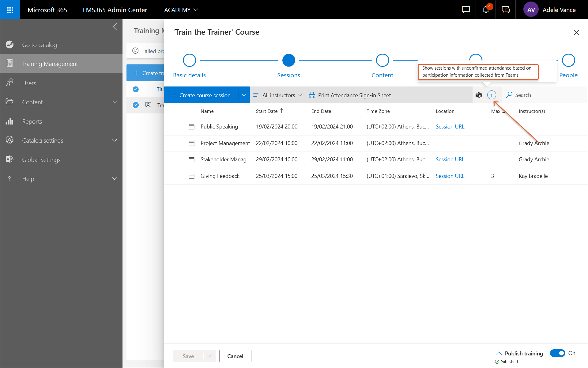Click the feedback icon next to the bell

(506, 10)
